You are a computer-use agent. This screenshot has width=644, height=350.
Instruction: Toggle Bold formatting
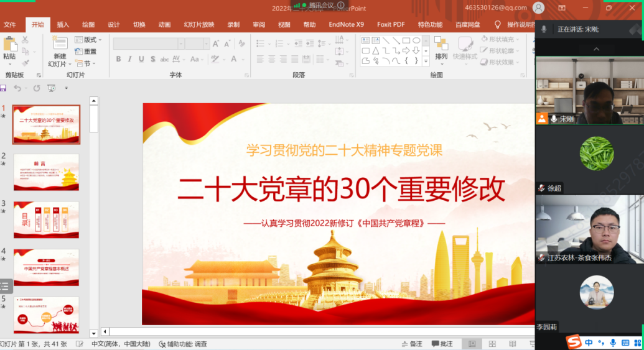point(118,60)
